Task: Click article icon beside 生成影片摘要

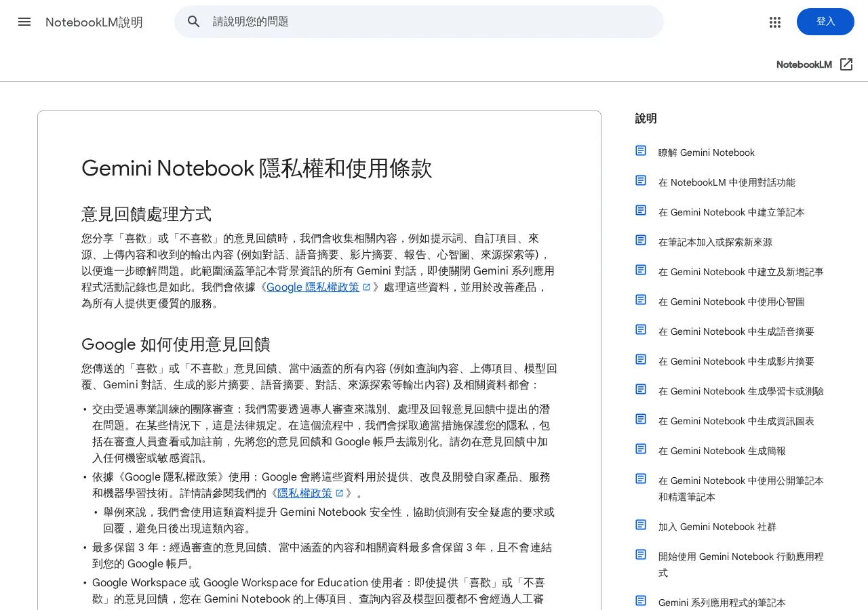Action: [641, 359]
